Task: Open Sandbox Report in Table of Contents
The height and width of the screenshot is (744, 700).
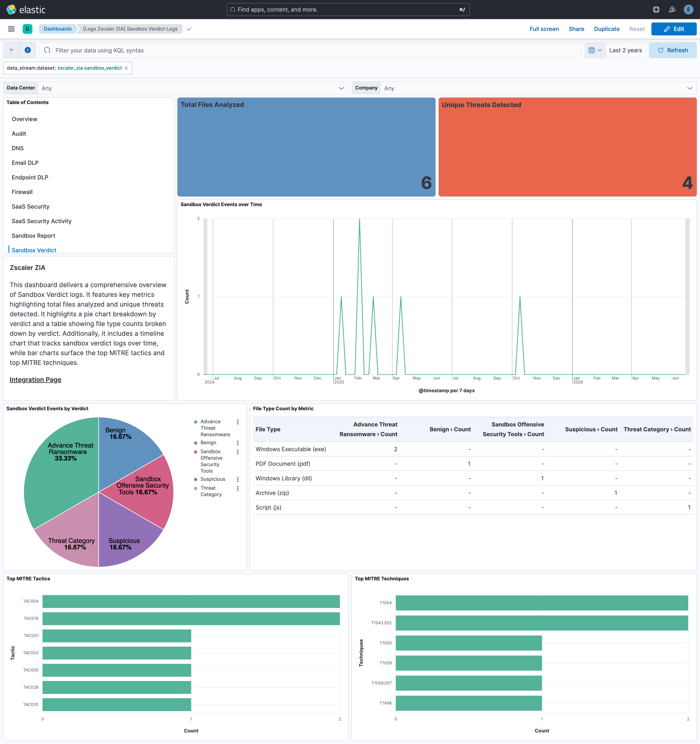Action: point(33,236)
